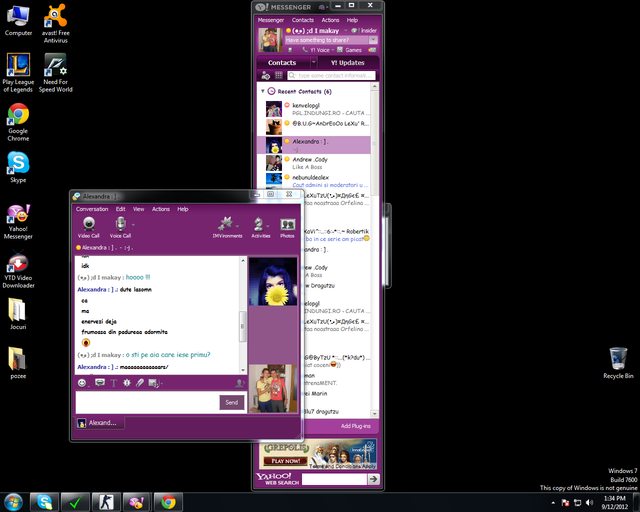The width and height of the screenshot is (640, 512).
Task: Select the Contacts tab
Action: (282, 62)
